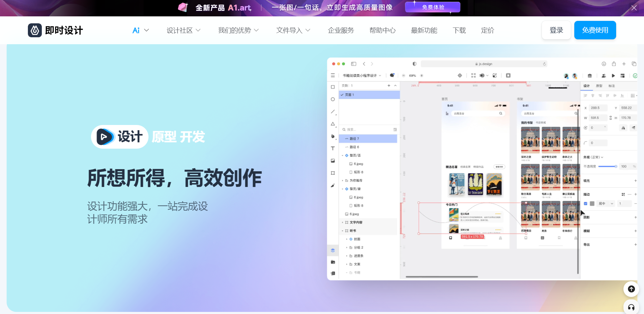Open the 企业服务 page
The height and width of the screenshot is (314, 644).
[341, 30]
